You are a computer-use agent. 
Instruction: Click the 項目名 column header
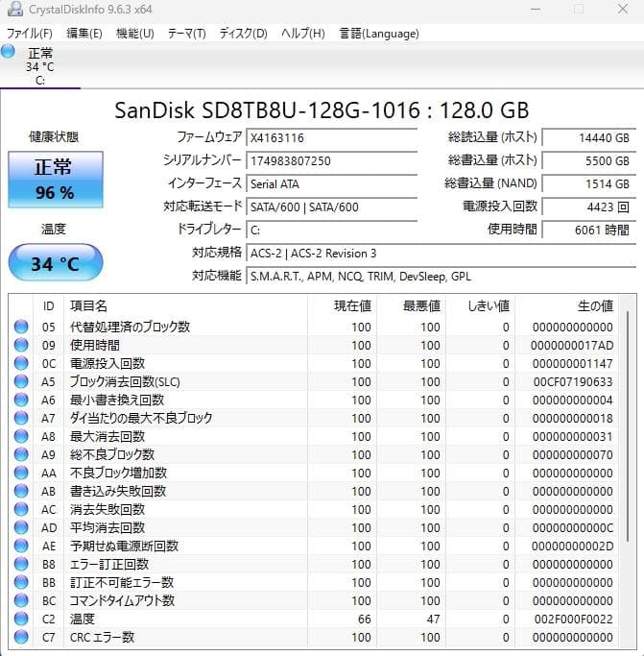click(185, 305)
